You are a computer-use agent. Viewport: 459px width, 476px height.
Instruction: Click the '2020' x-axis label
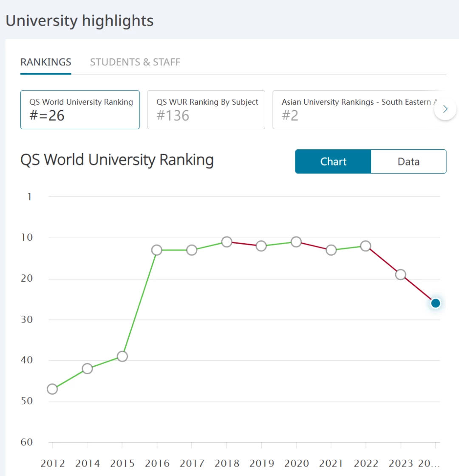[296, 464]
